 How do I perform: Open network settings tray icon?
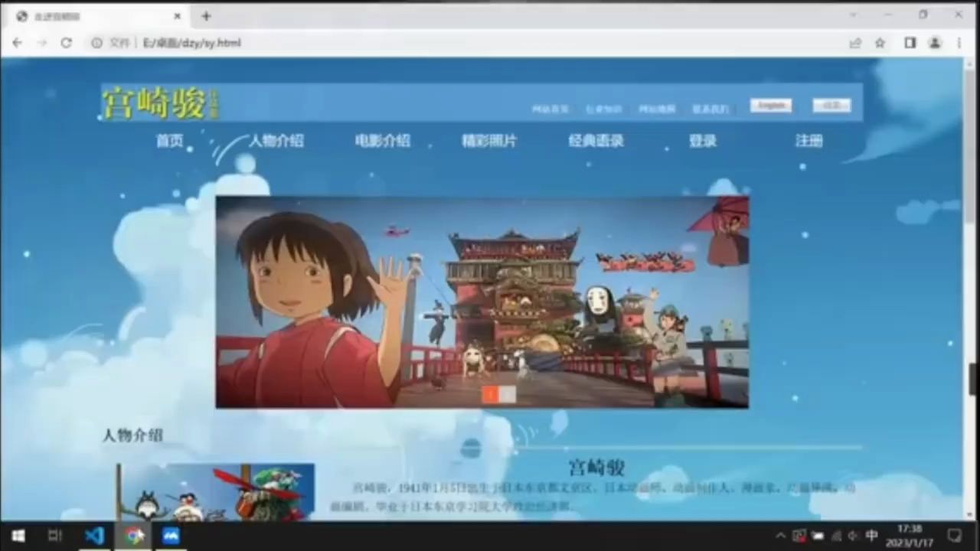coord(836,536)
